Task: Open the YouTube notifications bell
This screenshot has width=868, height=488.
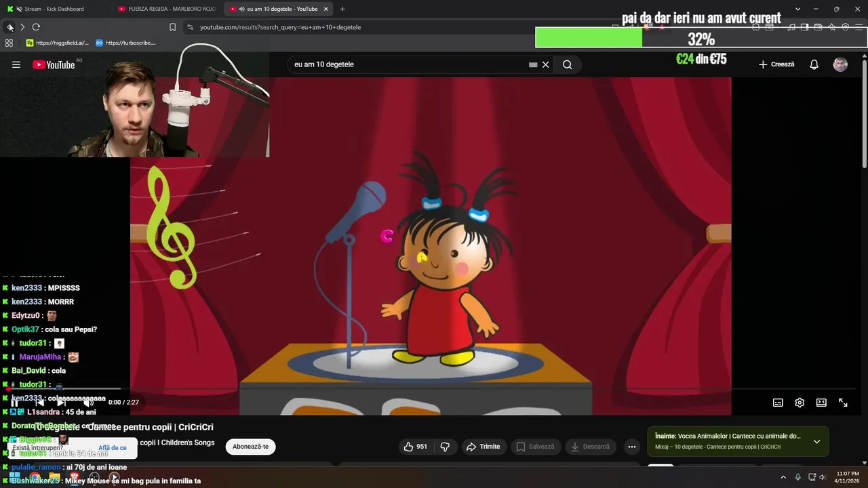Action: click(814, 64)
